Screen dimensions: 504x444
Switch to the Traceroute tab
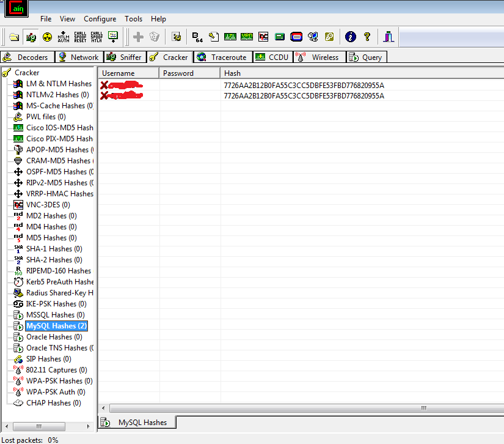coord(223,57)
